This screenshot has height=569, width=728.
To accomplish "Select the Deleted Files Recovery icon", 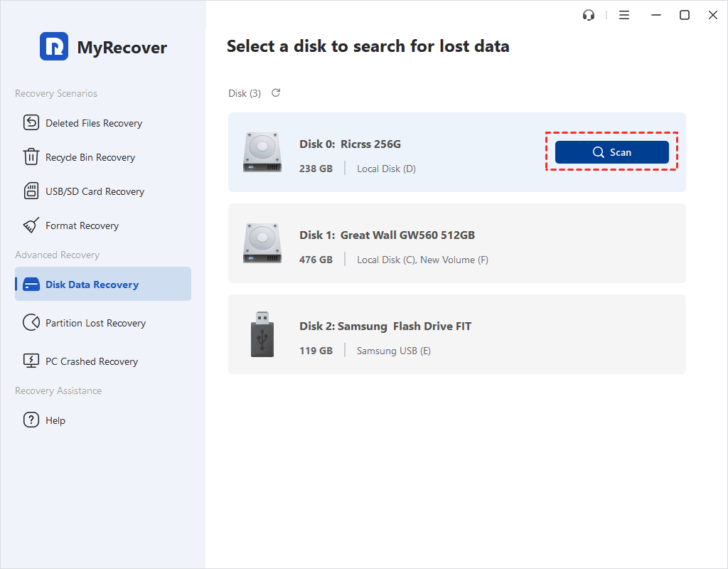I will point(31,122).
